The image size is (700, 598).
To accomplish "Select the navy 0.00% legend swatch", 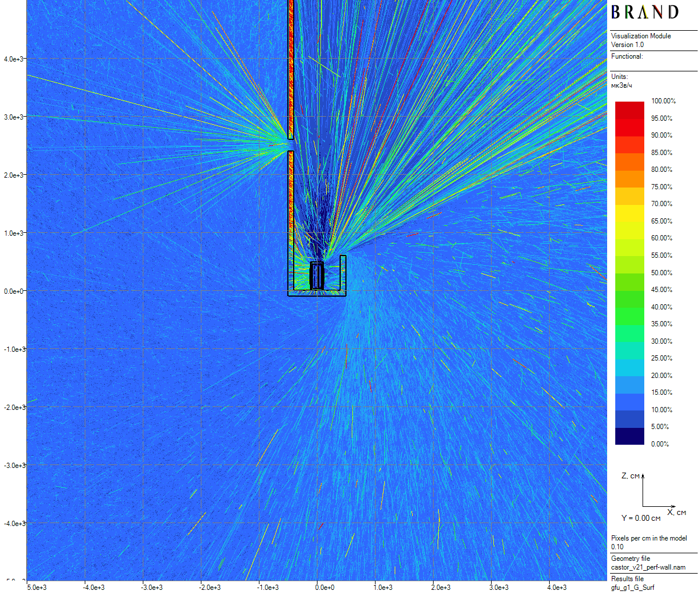I will tap(629, 436).
